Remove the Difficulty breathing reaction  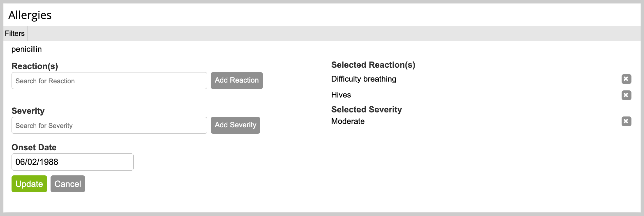point(626,79)
